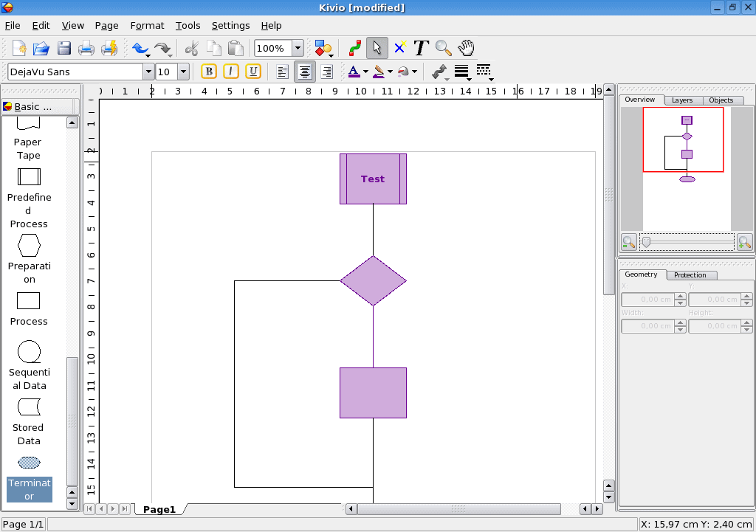Select the Page1 tab
Image resolution: width=756 pixels, height=532 pixels.
[x=159, y=509]
